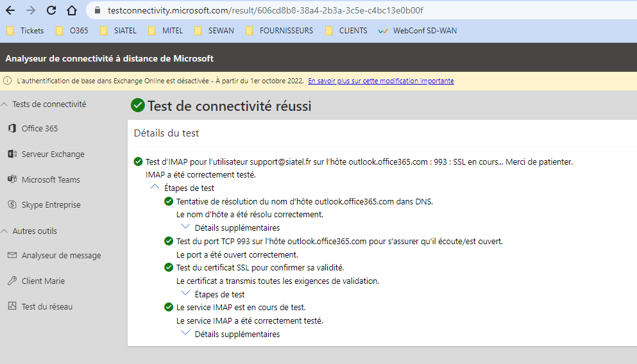Click the 'Test de connectivité réussi' heading
Image resolution: width=637 pixels, height=364 pixels.
pos(230,106)
